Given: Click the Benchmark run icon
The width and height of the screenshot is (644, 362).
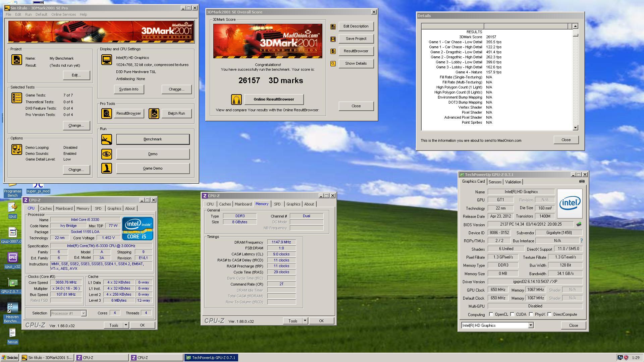Looking at the screenshot, I should pos(107,139).
